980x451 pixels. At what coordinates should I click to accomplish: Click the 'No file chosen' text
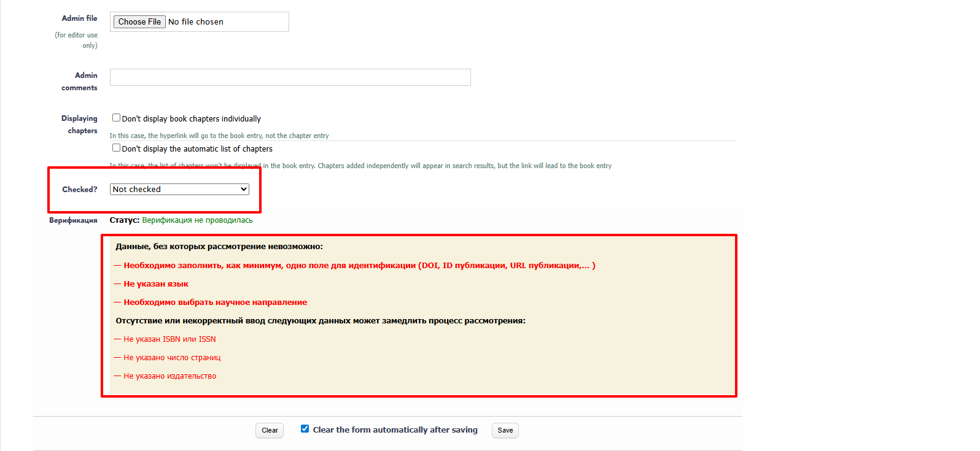[x=196, y=21]
